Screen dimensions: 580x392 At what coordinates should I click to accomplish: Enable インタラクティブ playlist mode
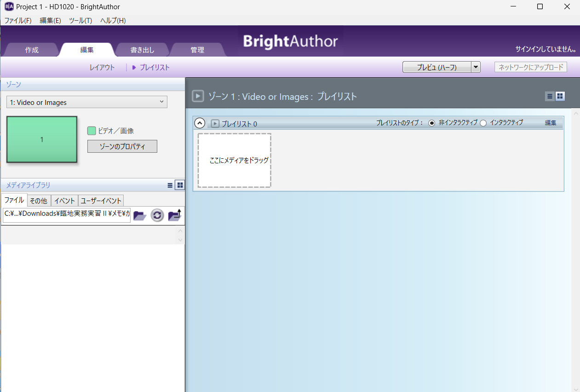pyautogui.click(x=483, y=123)
